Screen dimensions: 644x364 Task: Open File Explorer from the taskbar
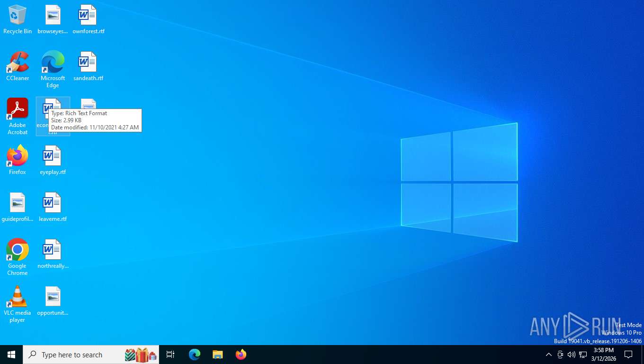click(217, 355)
